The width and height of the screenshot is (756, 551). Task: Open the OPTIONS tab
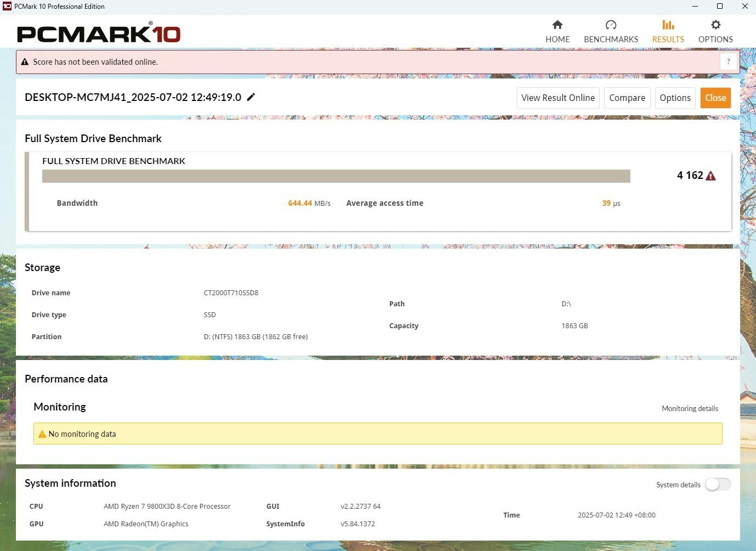(715, 31)
